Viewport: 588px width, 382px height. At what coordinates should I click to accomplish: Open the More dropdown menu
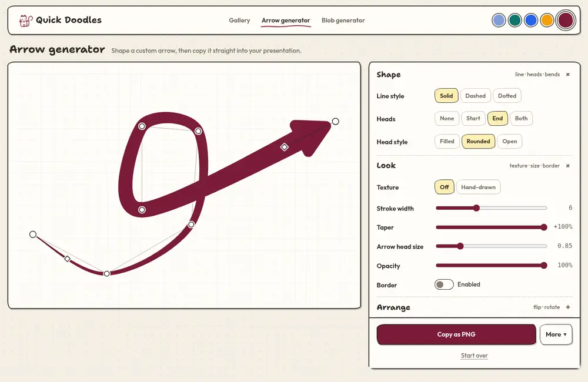[x=556, y=334]
